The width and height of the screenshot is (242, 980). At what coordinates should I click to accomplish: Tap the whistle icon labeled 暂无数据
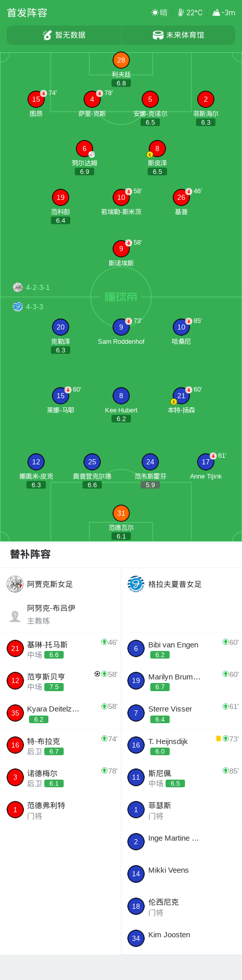pyautogui.click(x=47, y=35)
